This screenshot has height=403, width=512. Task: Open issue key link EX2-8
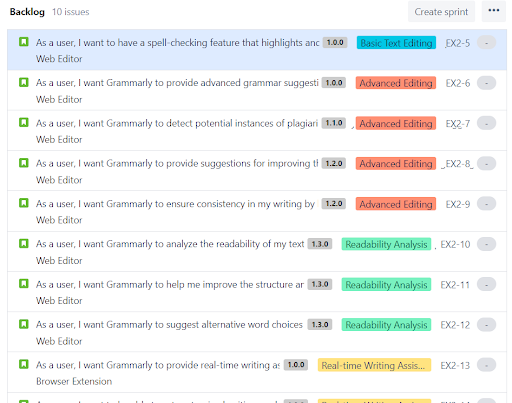pyautogui.click(x=458, y=164)
